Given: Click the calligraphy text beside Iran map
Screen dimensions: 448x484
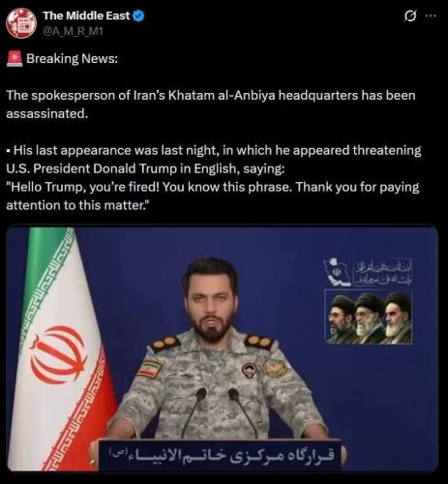Looking at the screenshot, I should (383, 272).
